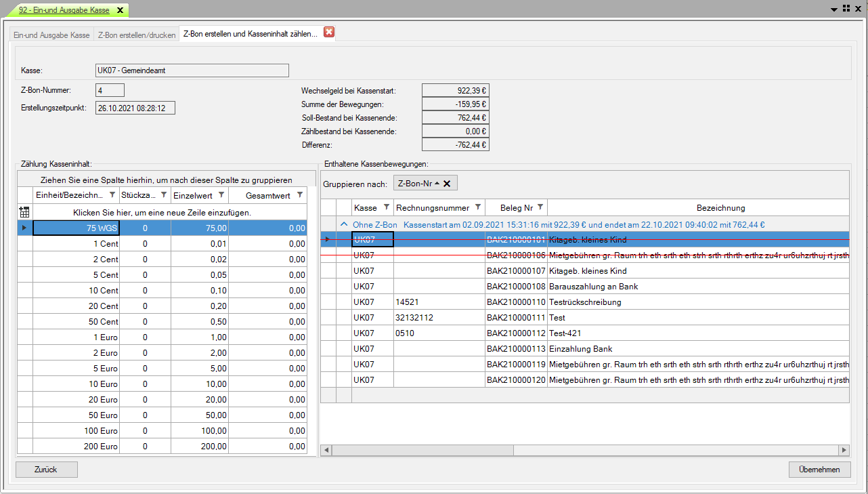Switch to the Ein-und Ausgabe Kasse tab

[51, 35]
